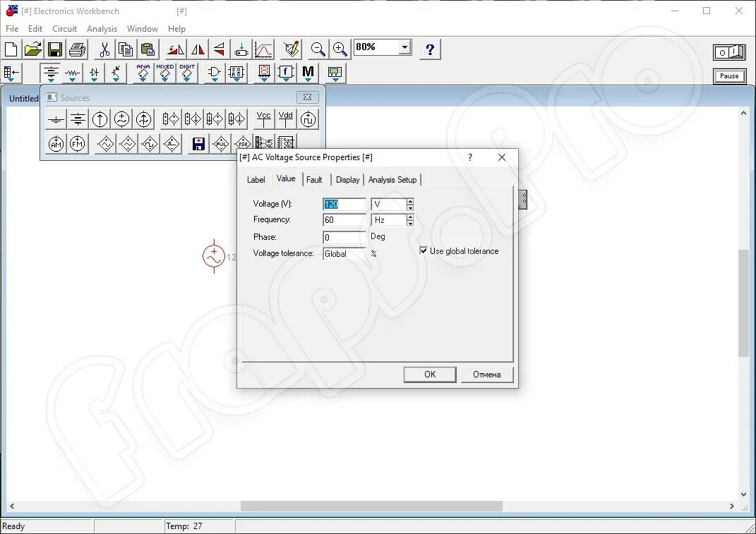Select the AM source icon
Image resolution: width=756 pixels, height=534 pixels.
56,144
